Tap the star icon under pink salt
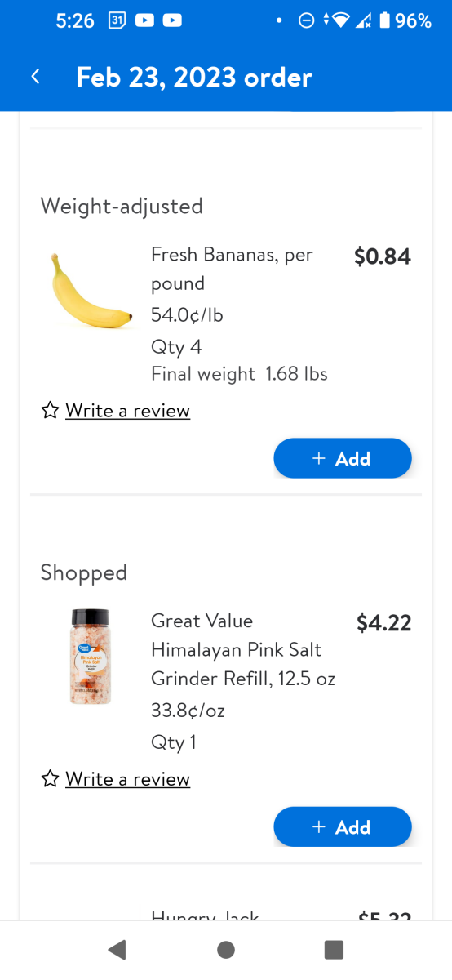Image resolution: width=452 pixels, height=980 pixels. pos(50,779)
